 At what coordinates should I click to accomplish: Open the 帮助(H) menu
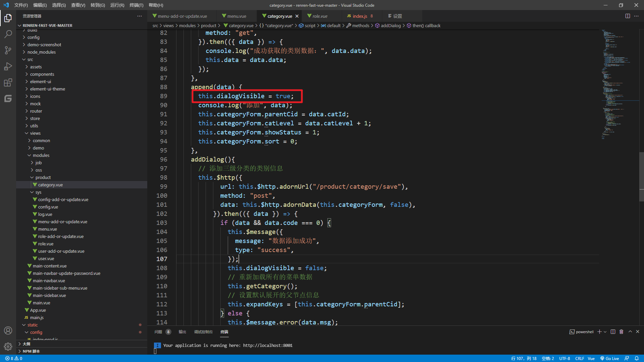(x=156, y=5)
